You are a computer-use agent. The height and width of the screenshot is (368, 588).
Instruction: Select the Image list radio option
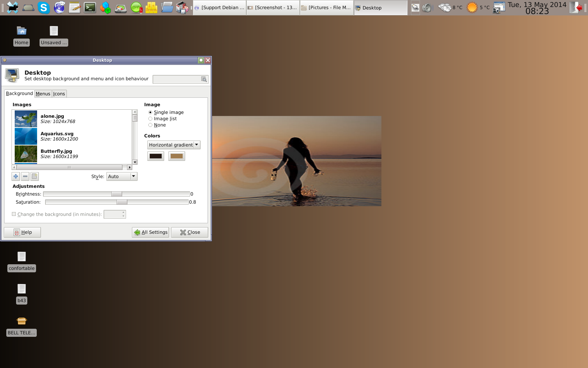[x=150, y=119]
